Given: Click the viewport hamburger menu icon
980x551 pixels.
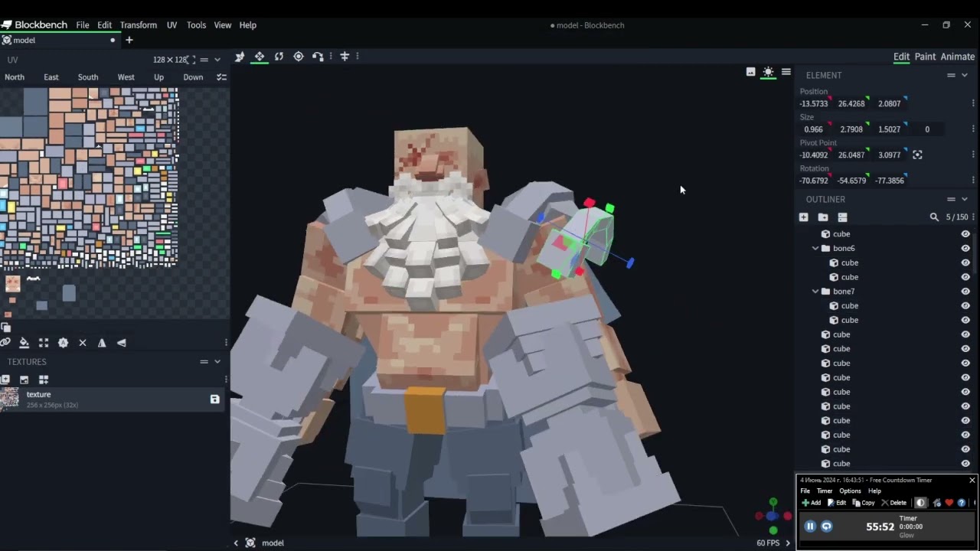Looking at the screenshot, I should pos(786,72).
